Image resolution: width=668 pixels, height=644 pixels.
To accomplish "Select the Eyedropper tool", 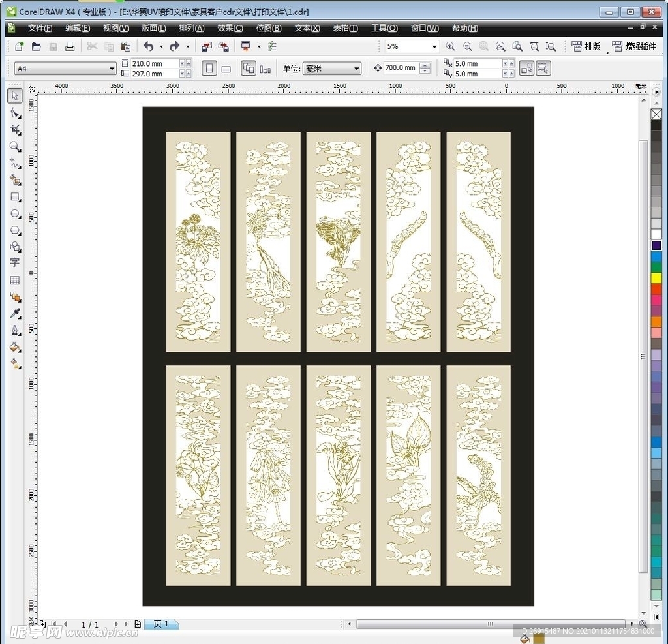I will (15, 314).
